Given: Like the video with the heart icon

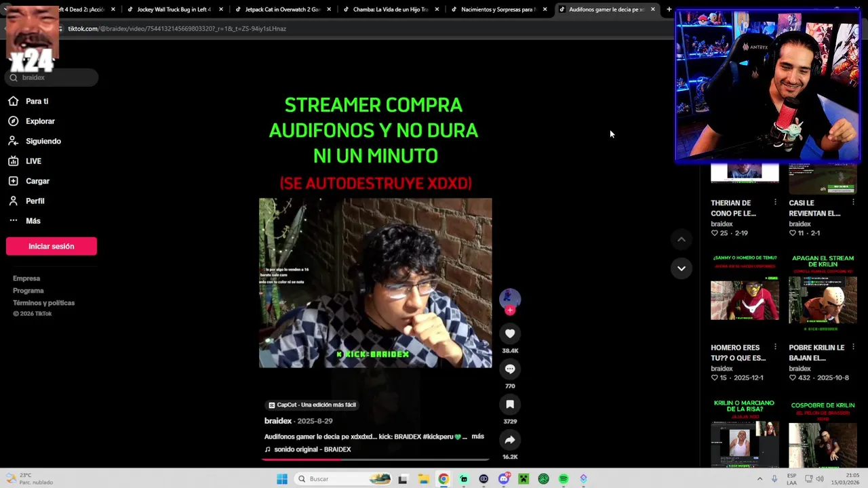Looking at the screenshot, I should coord(510,333).
